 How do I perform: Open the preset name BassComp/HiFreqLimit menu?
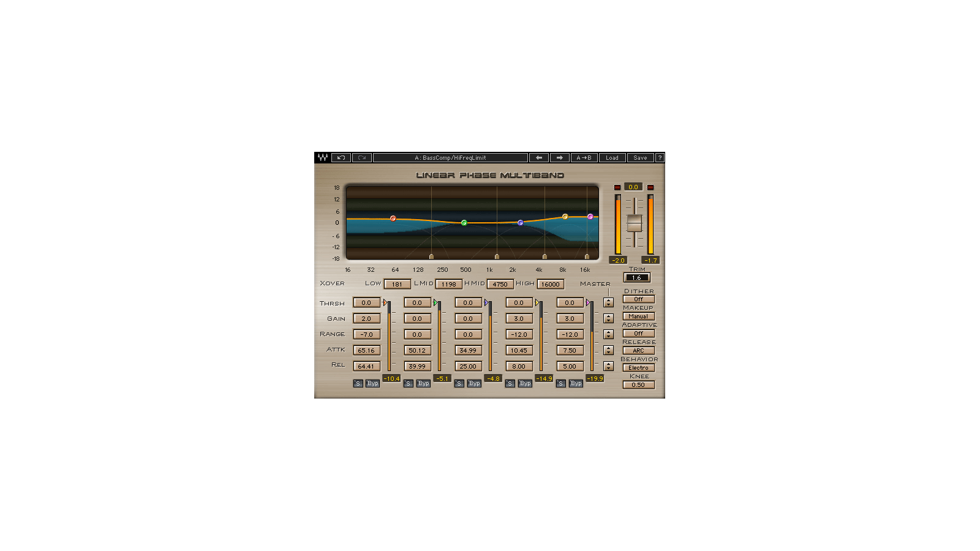pyautogui.click(x=450, y=157)
